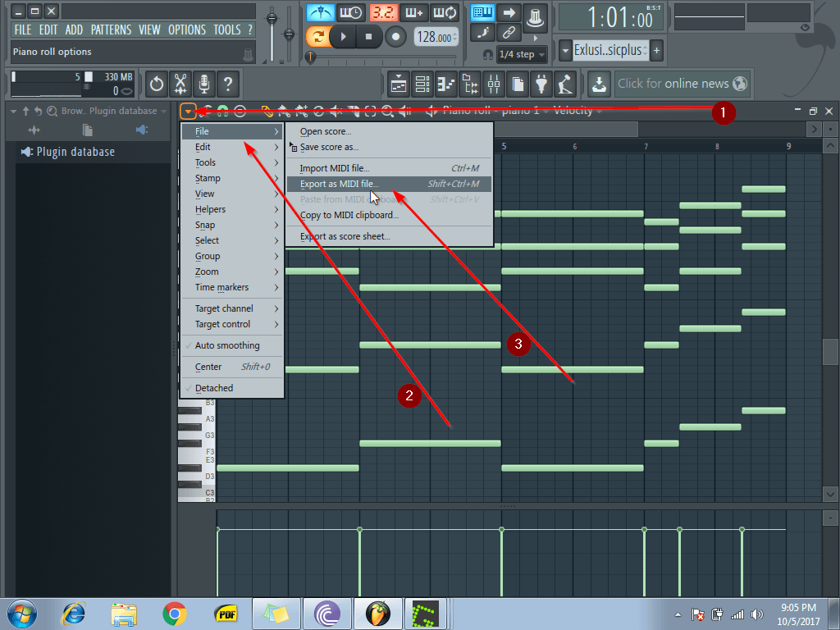Click the tempo tapper icon
This screenshot has width=840, height=630.
(x=566, y=84)
